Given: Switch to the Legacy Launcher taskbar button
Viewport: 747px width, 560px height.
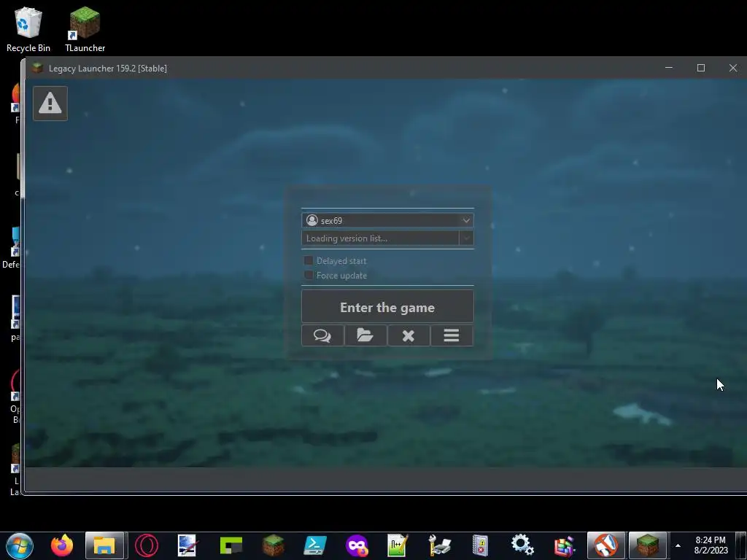Looking at the screenshot, I should 648,545.
